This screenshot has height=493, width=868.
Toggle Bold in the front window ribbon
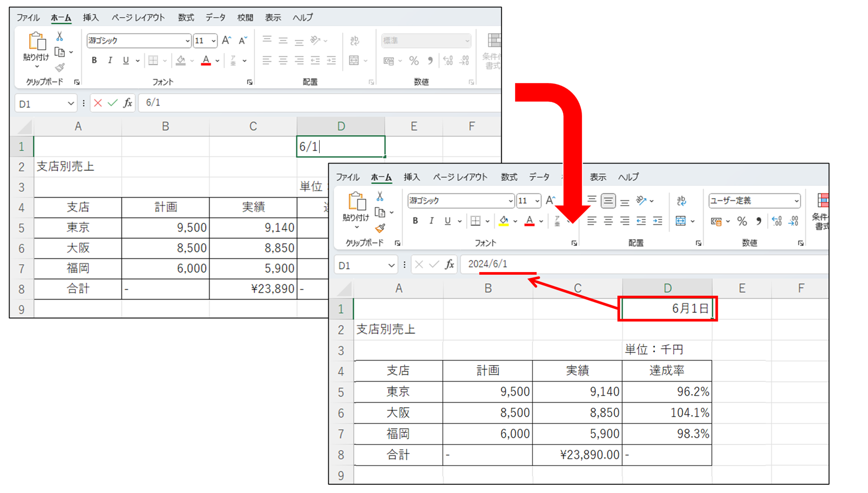click(x=415, y=221)
